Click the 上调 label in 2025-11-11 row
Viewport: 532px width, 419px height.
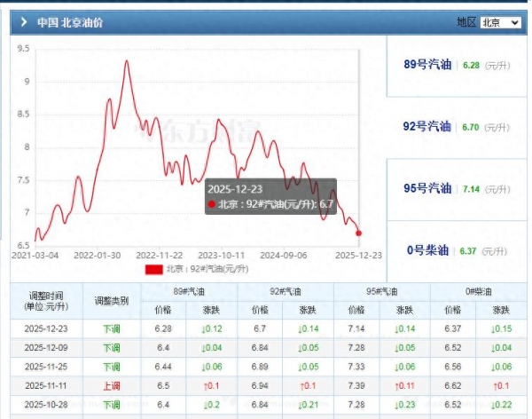tap(111, 384)
